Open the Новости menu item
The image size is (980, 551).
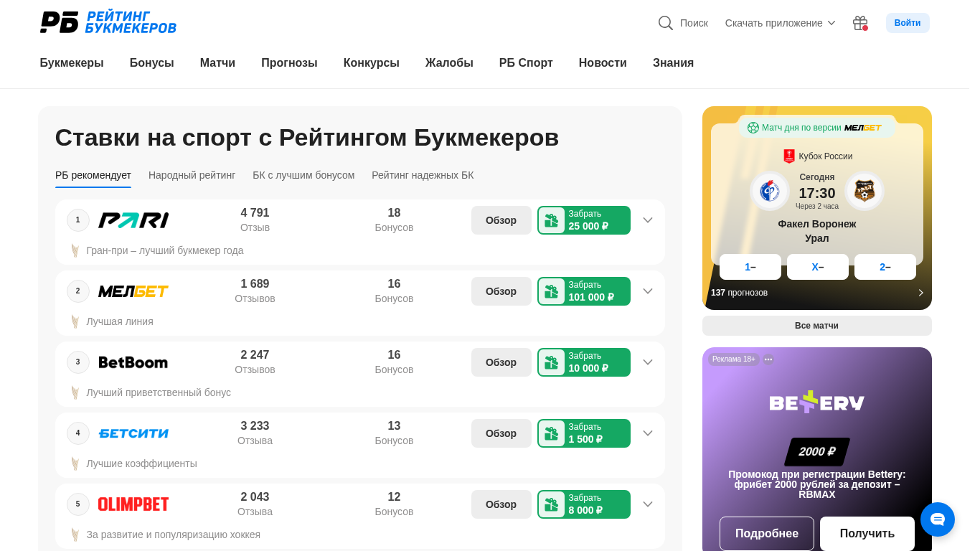click(603, 63)
